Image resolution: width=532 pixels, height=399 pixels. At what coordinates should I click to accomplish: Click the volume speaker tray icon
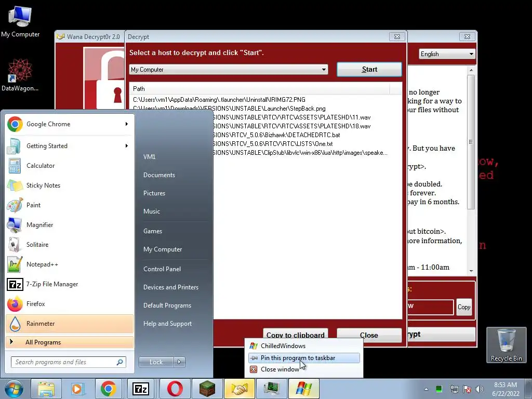click(x=480, y=389)
